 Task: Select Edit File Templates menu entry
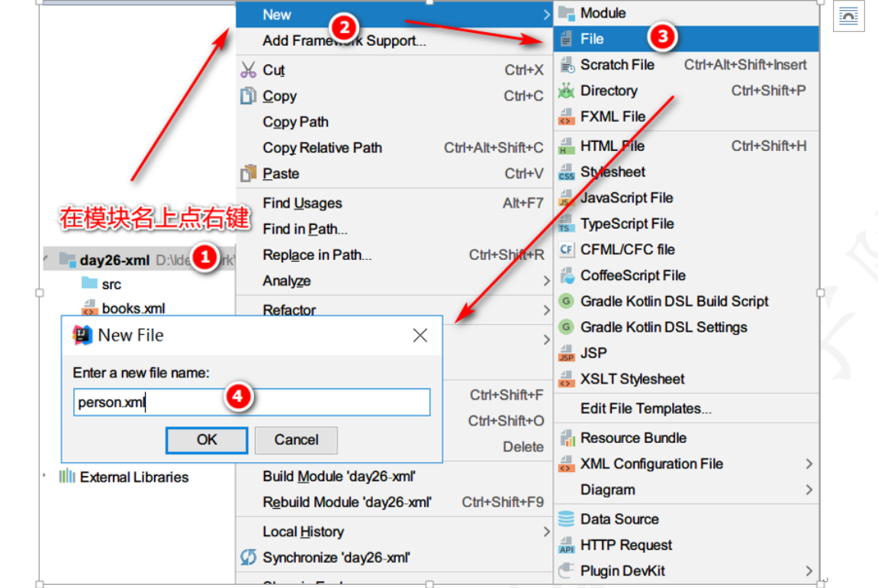(645, 409)
